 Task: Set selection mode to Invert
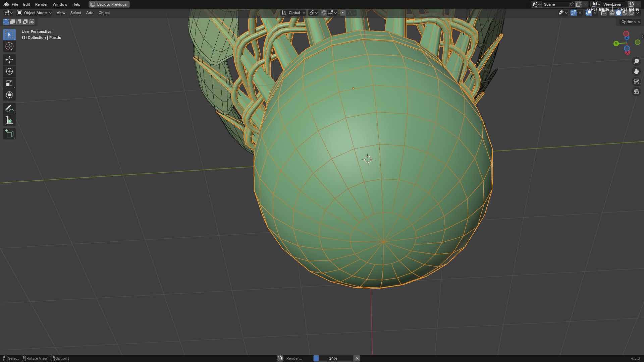tap(25, 22)
